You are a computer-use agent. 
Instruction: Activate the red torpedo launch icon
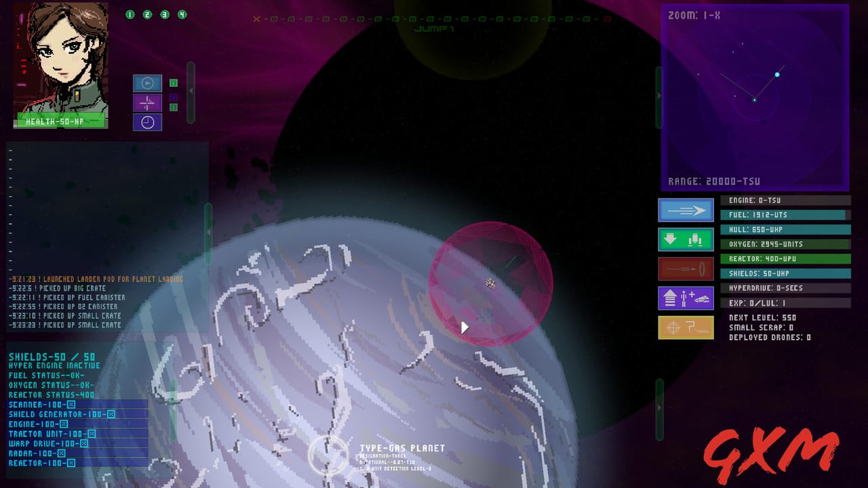[686, 268]
